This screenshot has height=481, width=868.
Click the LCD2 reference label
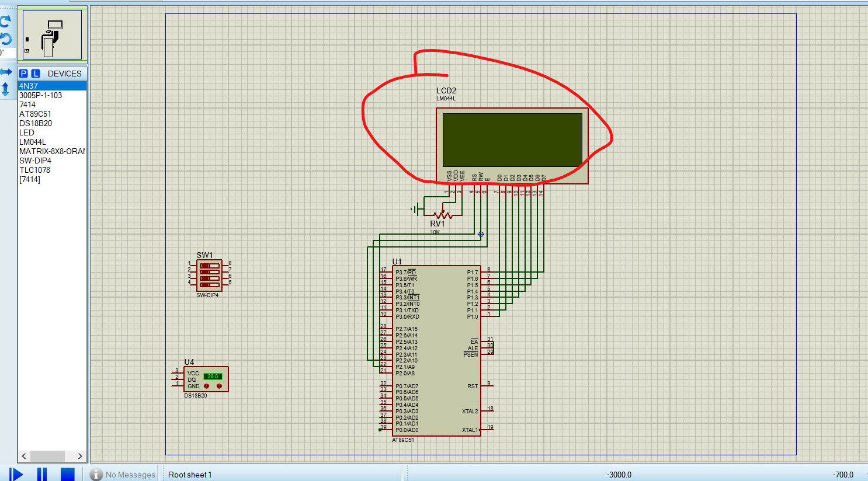coord(446,90)
